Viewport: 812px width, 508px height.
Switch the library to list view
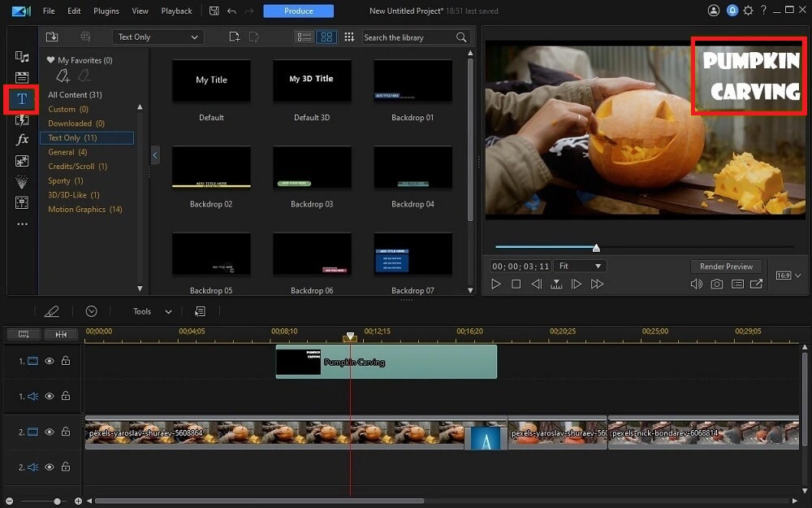[304, 37]
